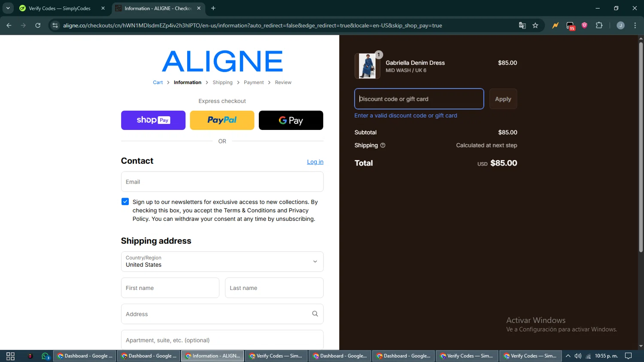The image size is (644, 362).
Task: Open the red shield extension icon
Action: click(x=584, y=25)
